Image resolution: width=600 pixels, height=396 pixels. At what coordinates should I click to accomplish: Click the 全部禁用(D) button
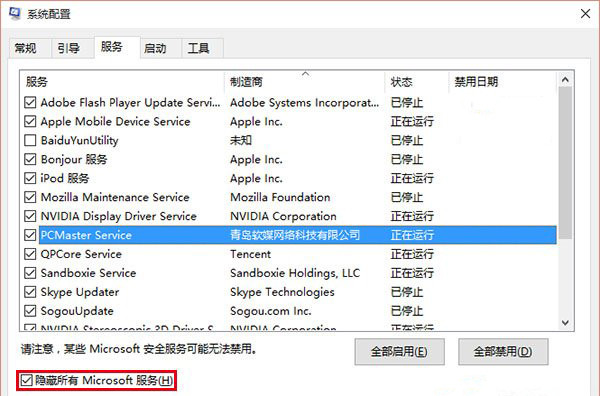click(x=503, y=351)
